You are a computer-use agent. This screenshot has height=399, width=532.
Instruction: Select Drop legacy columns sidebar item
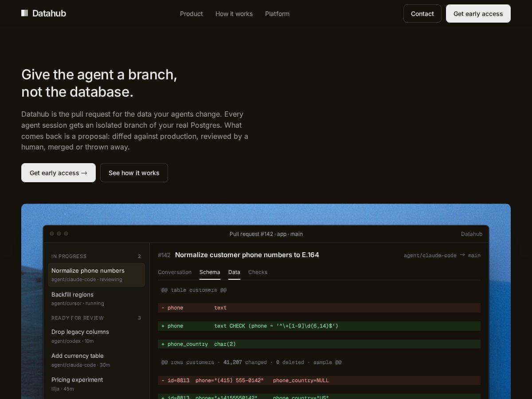tap(96, 336)
